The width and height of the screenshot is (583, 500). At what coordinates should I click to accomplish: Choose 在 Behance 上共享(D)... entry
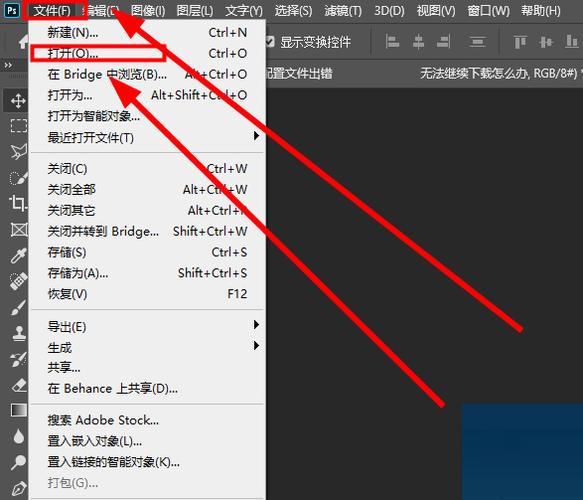point(147,388)
